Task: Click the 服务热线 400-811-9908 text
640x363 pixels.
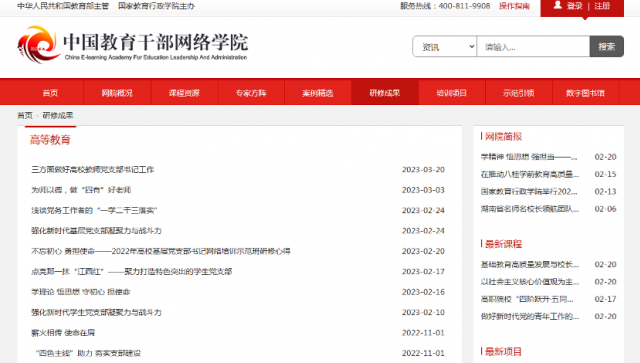Action: (445, 6)
